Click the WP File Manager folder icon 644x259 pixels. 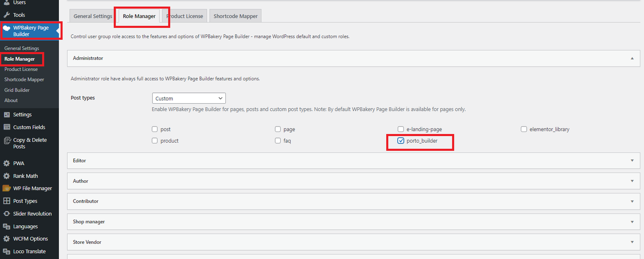click(x=7, y=188)
